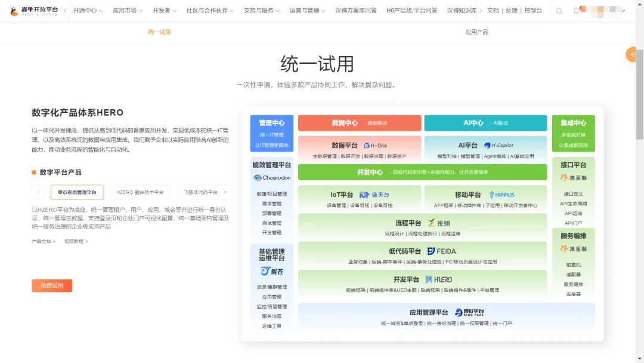Open the search magnifier icon
The width and height of the screenshot is (644, 363).
[x=559, y=11]
